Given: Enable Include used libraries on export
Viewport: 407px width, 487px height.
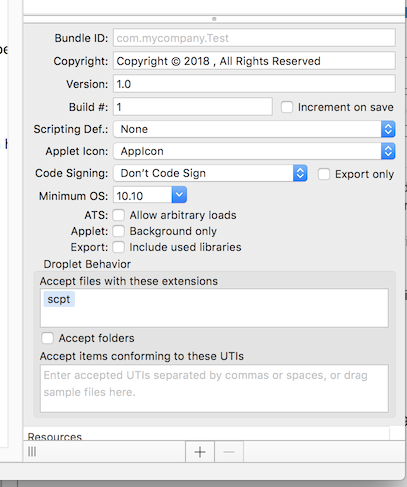Looking at the screenshot, I should coord(118,247).
